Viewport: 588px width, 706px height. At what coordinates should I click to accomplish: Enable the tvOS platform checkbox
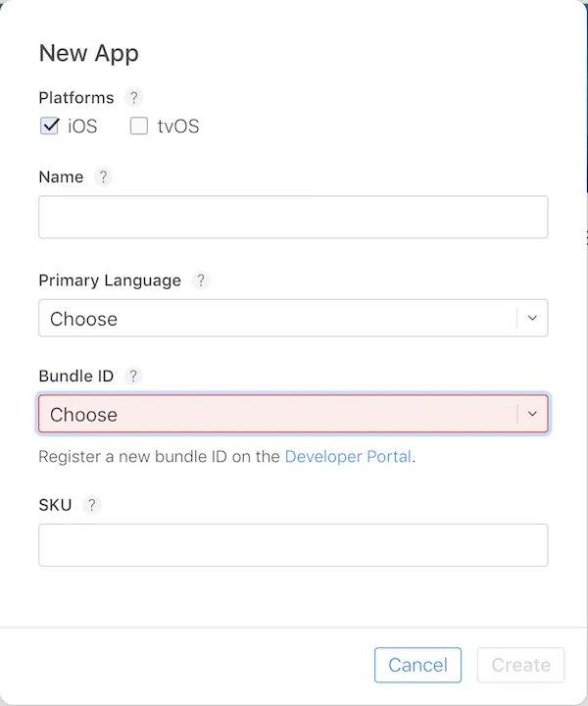coord(139,126)
